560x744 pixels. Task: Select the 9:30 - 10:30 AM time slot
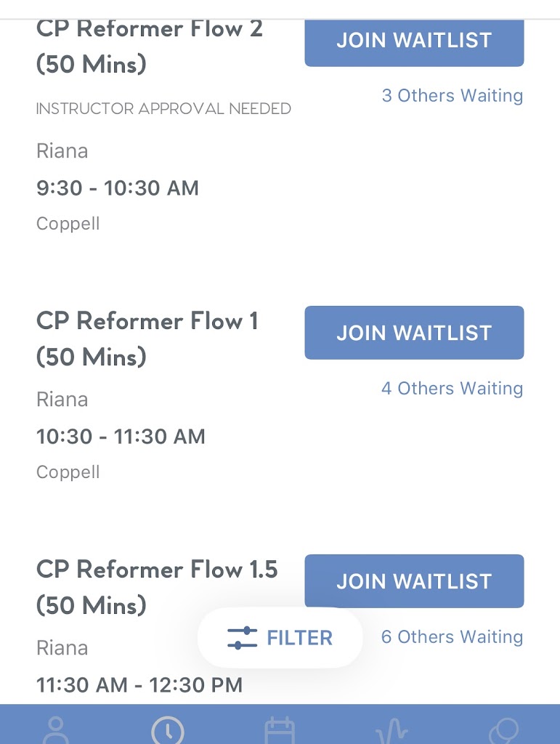coord(117,188)
